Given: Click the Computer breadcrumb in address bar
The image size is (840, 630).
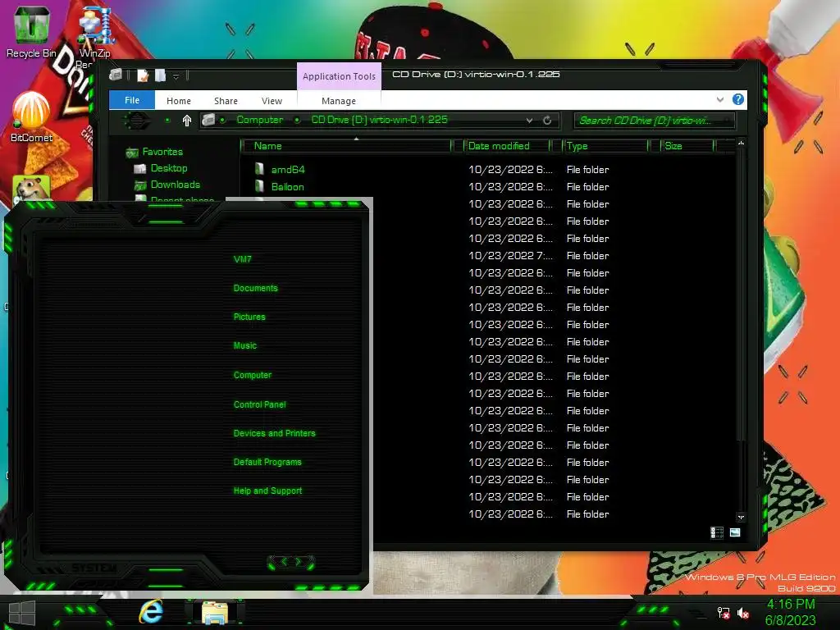Looking at the screenshot, I should click(x=260, y=120).
